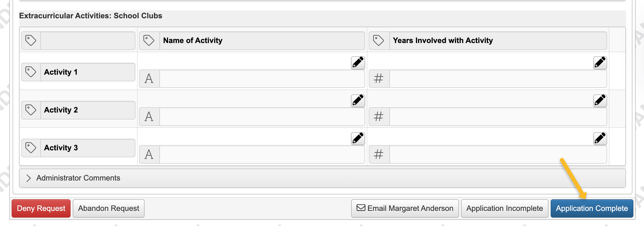Mark the application as incomplete
This screenshot has width=644, height=226.
504,208
